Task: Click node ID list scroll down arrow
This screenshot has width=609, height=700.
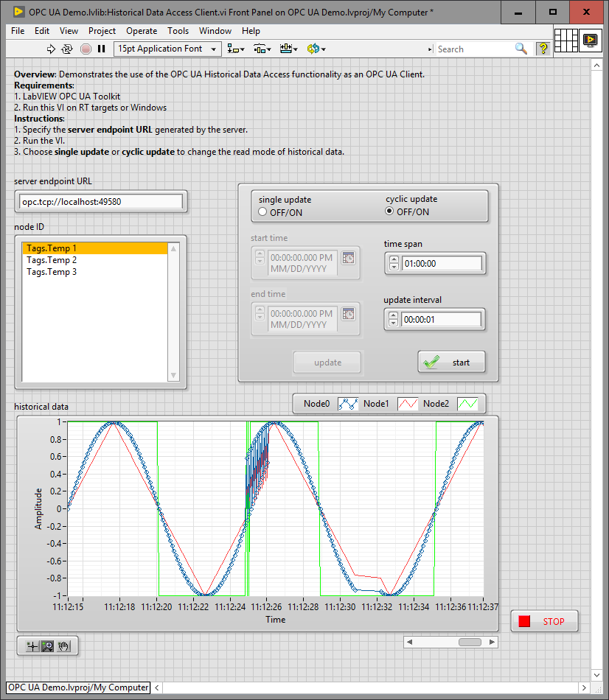Action: 173,376
